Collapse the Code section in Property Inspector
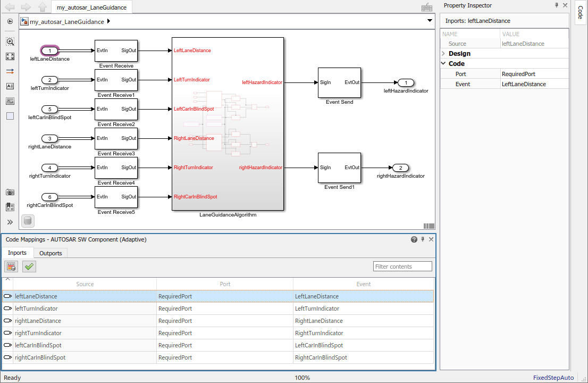Image resolution: width=588 pixels, height=383 pixels. point(444,64)
